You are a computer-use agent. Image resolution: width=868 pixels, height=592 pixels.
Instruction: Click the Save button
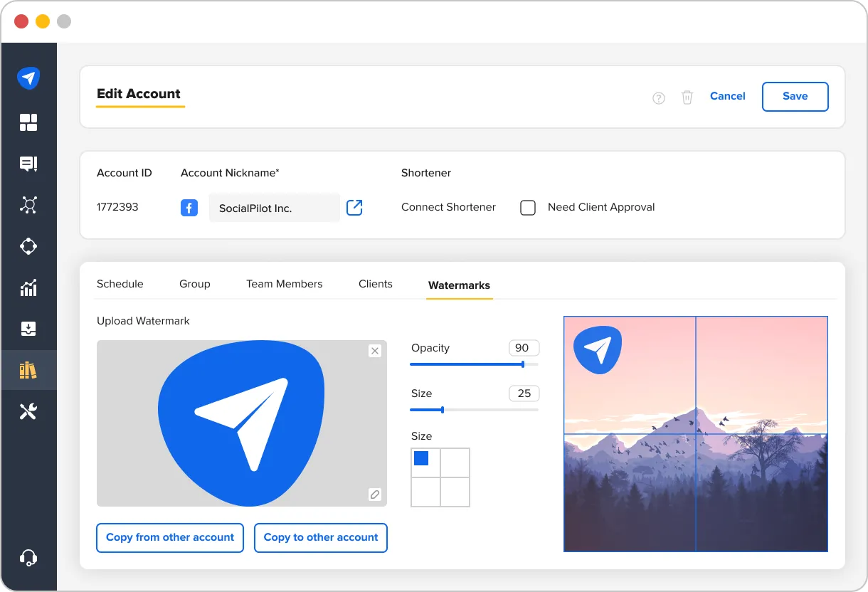(x=795, y=97)
